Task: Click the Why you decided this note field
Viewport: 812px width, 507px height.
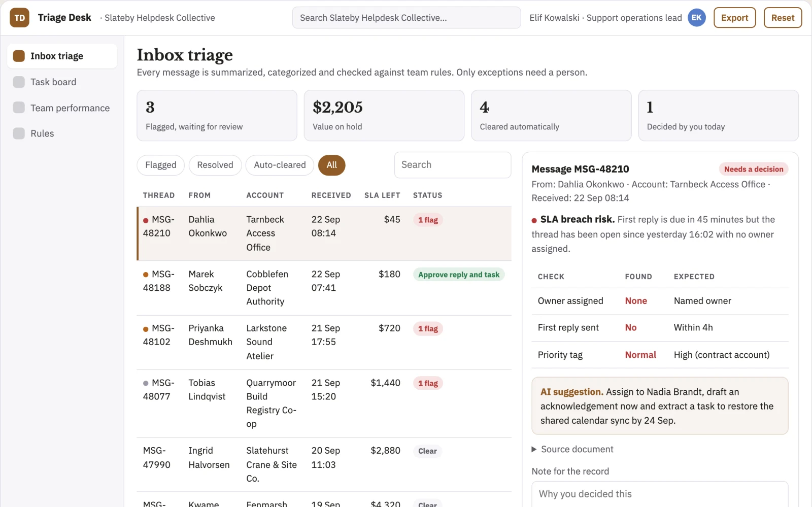Action: coord(660,494)
